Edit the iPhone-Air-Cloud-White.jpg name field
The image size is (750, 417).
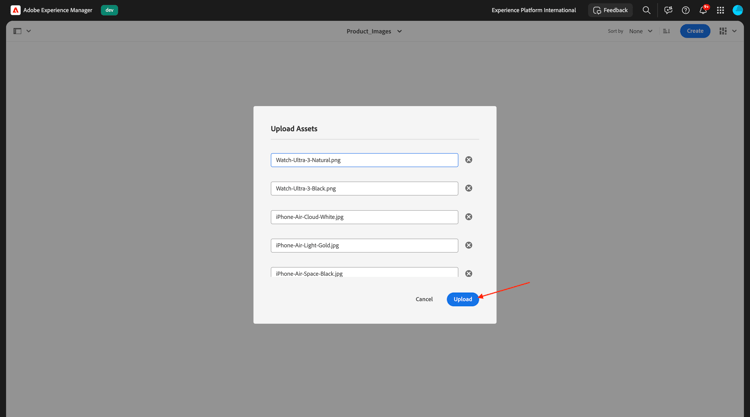click(x=364, y=217)
